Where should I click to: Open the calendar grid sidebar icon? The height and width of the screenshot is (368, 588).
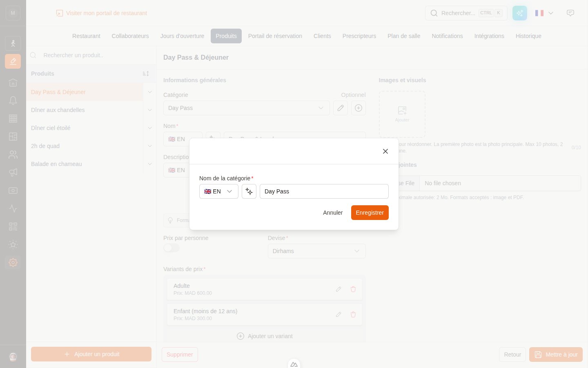(x=13, y=119)
